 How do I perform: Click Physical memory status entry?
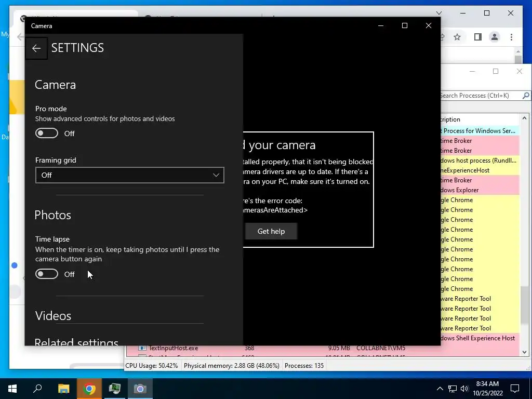[232, 366]
